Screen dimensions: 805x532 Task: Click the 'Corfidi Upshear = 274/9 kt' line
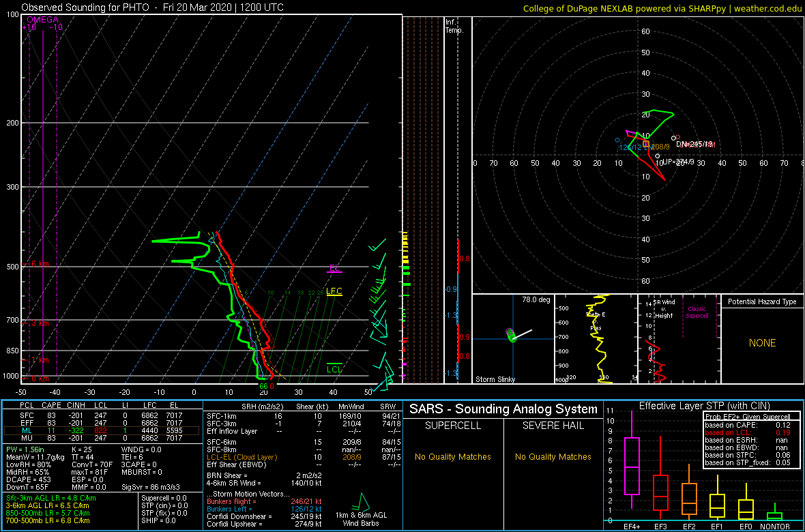pos(265,524)
